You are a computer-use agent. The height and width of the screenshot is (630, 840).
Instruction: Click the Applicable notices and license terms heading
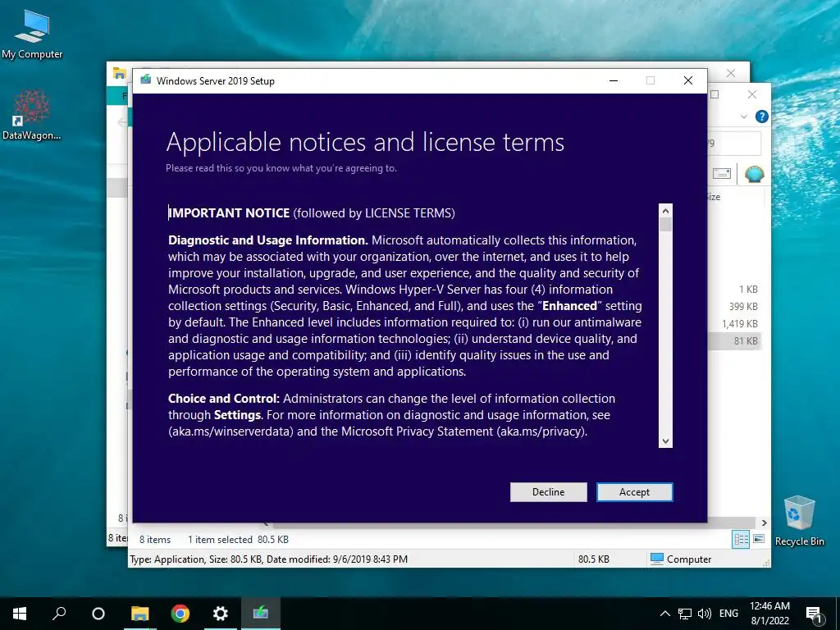point(365,143)
